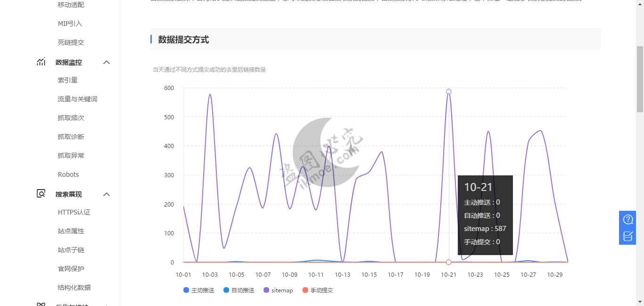Click the 搜索展现 search icon in sidebar

click(41, 194)
